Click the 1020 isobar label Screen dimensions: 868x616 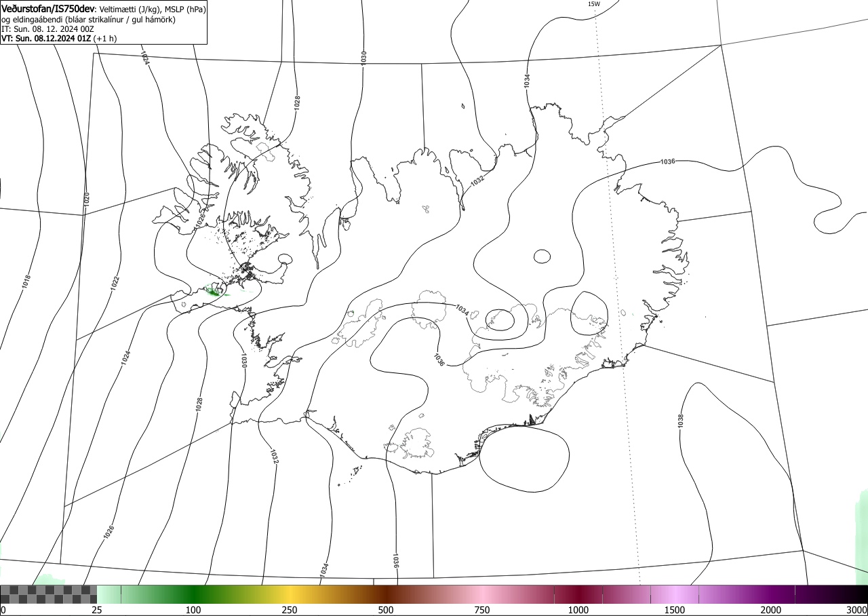tap(86, 199)
